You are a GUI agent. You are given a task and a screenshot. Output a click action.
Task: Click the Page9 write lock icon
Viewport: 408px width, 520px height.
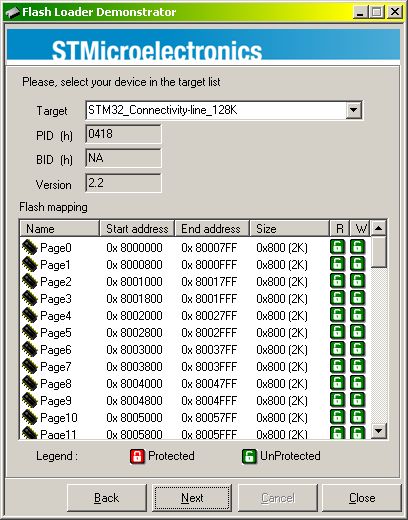pos(357,400)
